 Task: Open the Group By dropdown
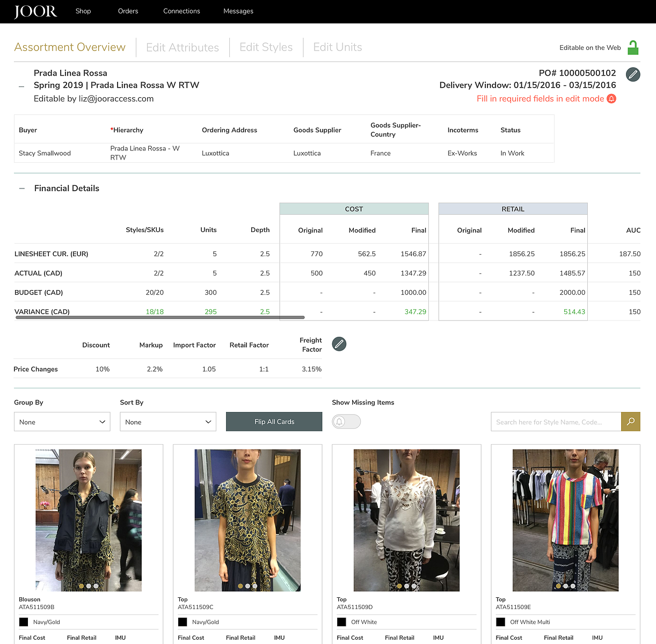pyautogui.click(x=62, y=422)
